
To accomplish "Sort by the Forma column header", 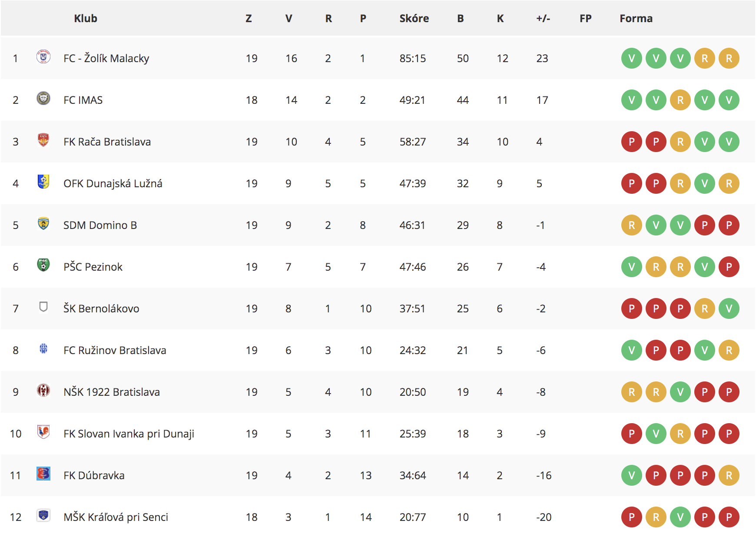I will (x=636, y=18).
